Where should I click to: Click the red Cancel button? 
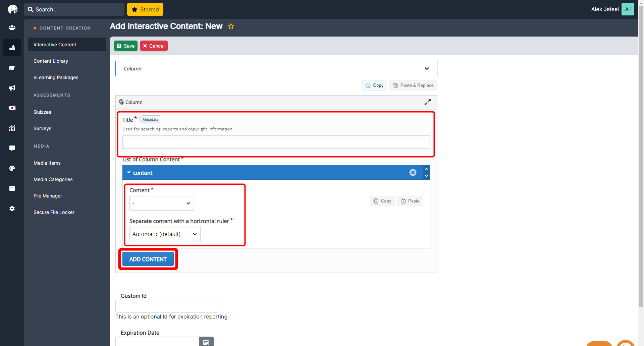coord(154,46)
